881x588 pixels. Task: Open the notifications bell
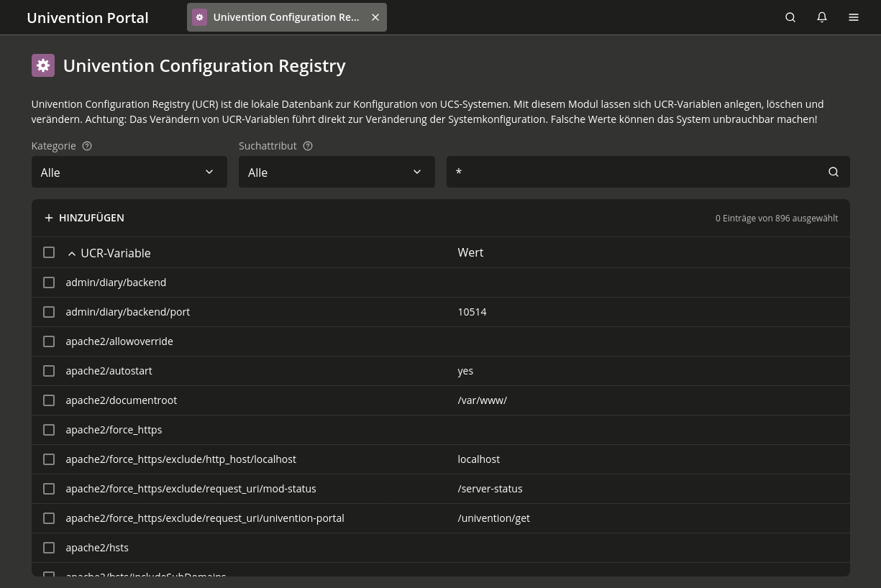click(822, 17)
